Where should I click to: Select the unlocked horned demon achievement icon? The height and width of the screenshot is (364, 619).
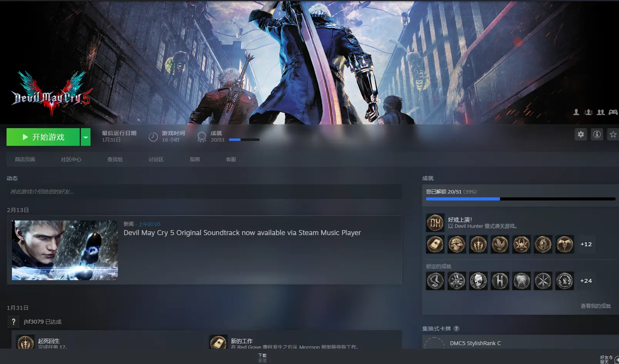point(522,244)
